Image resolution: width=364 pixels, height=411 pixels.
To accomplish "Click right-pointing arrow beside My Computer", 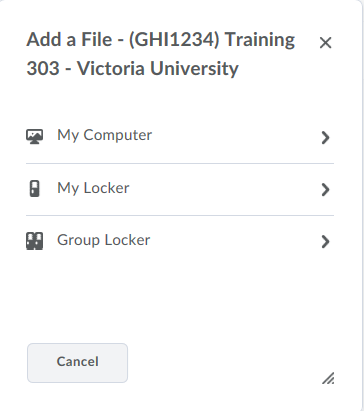I will [325, 137].
